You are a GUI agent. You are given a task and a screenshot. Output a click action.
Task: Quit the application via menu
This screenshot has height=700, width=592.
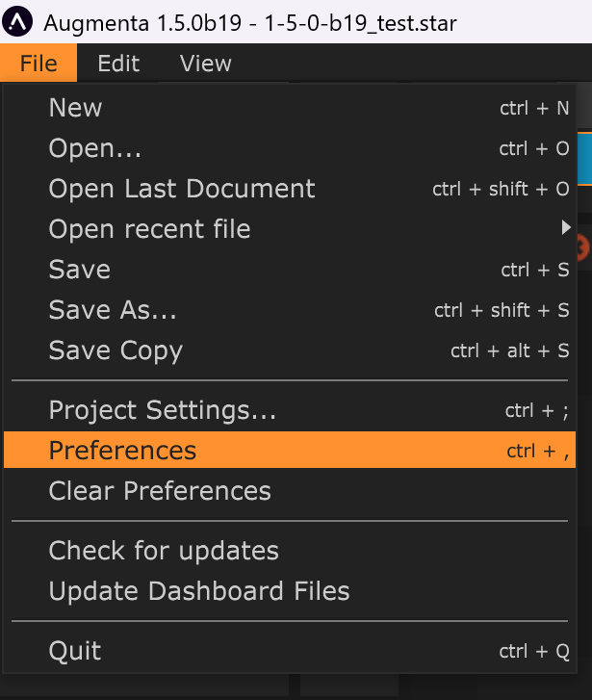pyautogui.click(x=74, y=651)
